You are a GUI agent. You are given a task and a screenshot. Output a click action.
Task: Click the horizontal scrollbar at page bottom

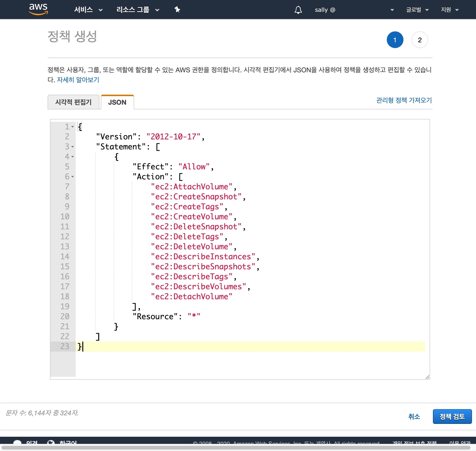coord(236,447)
